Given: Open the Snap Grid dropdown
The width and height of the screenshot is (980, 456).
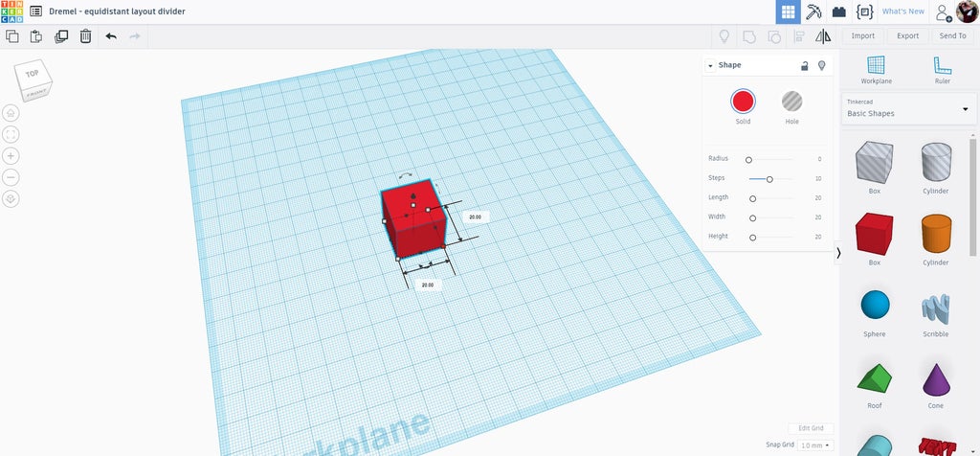Looking at the screenshot, I should click(x=816, y=445).
